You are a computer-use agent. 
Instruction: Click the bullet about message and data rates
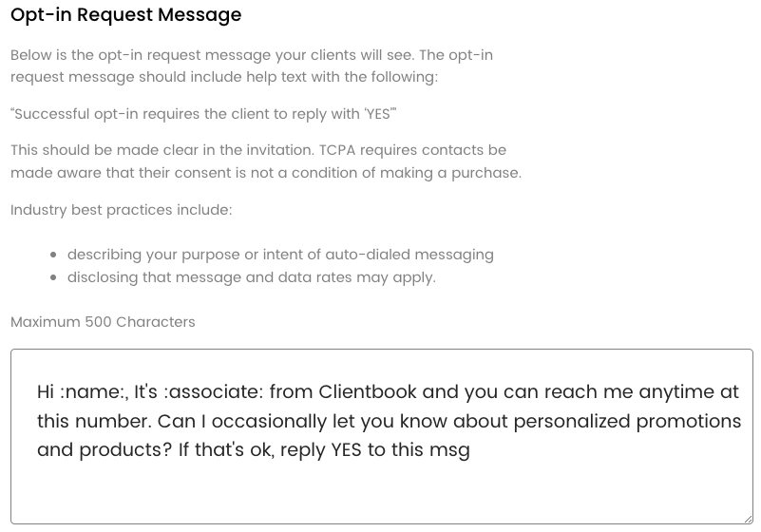pos(251,277)
